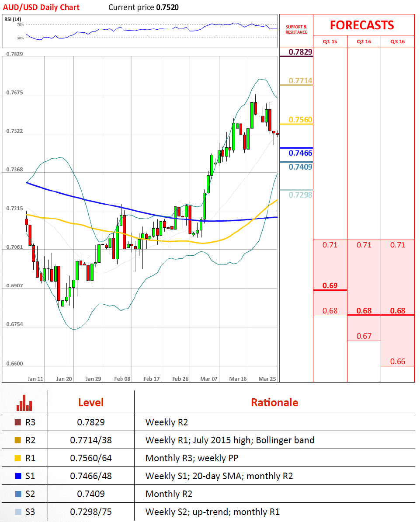Click the Monthly R2 rationale for S2

[x=169, y=494]
